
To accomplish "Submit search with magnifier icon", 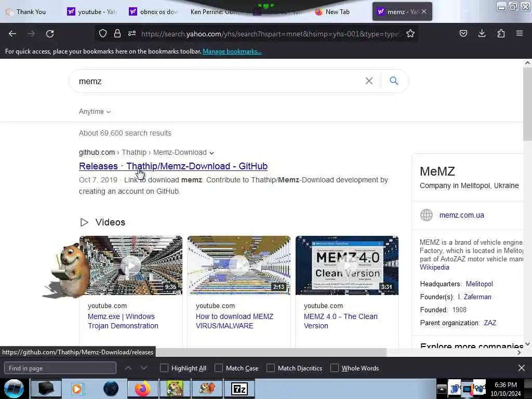I will 394,81.
